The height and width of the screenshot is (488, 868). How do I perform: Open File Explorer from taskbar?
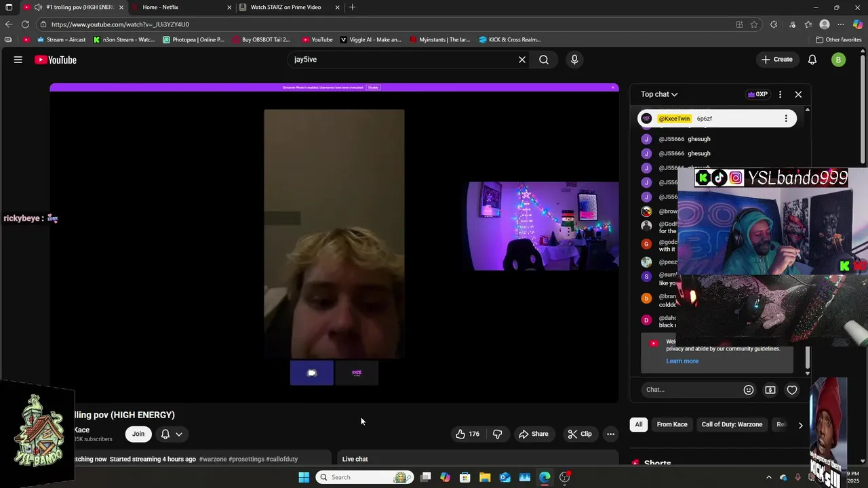click(485, 477)
